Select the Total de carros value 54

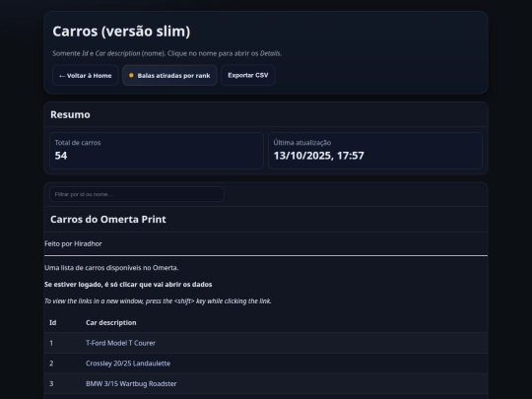(x=61, y=156)
